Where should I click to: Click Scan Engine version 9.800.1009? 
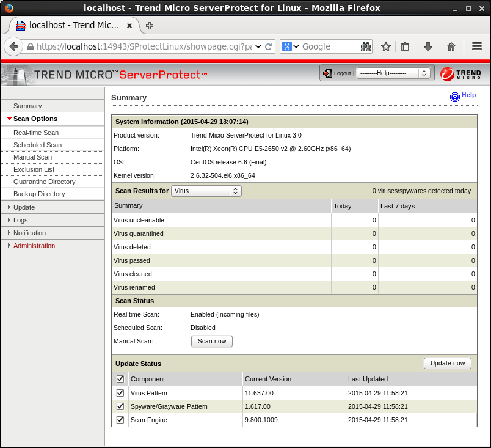(x=261, y=420)
